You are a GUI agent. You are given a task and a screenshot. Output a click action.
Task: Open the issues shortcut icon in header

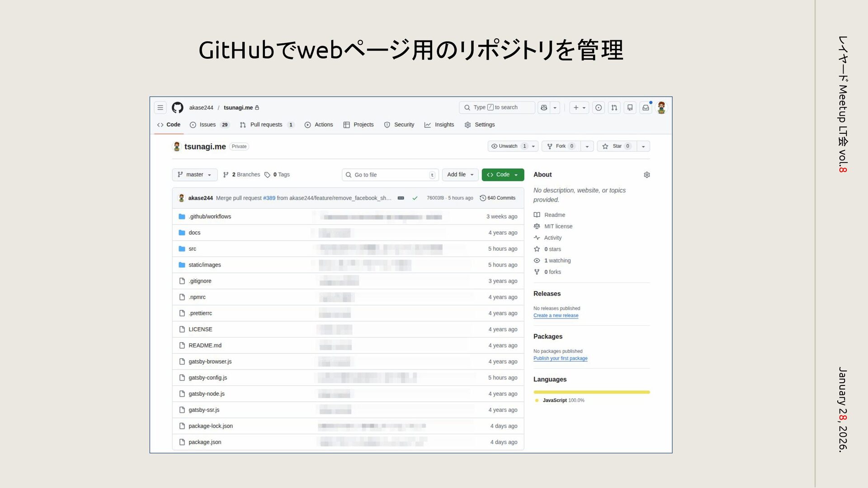[x=598, y=108]
